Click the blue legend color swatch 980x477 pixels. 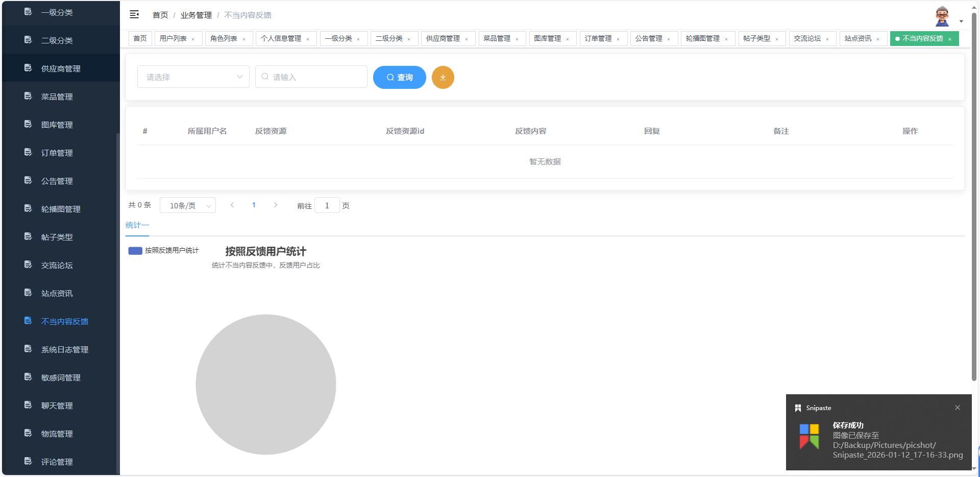pyautogui.click(x=135, y=250)
